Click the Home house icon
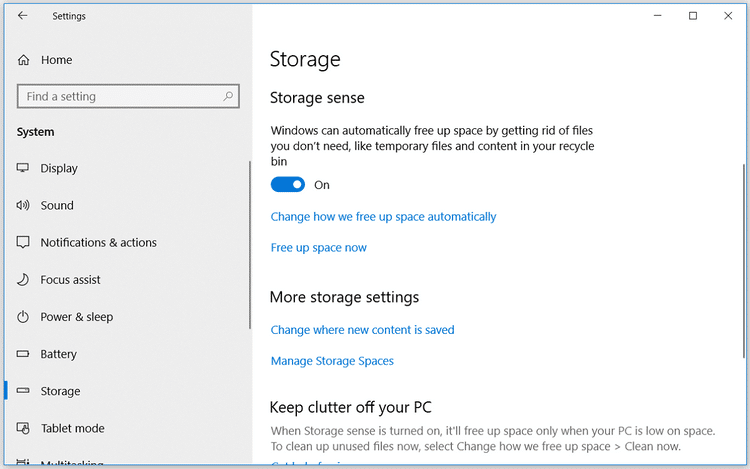Image resolution: width=750 pixels, height=469 pixels. pyautogui.click(x=23, y=60)
